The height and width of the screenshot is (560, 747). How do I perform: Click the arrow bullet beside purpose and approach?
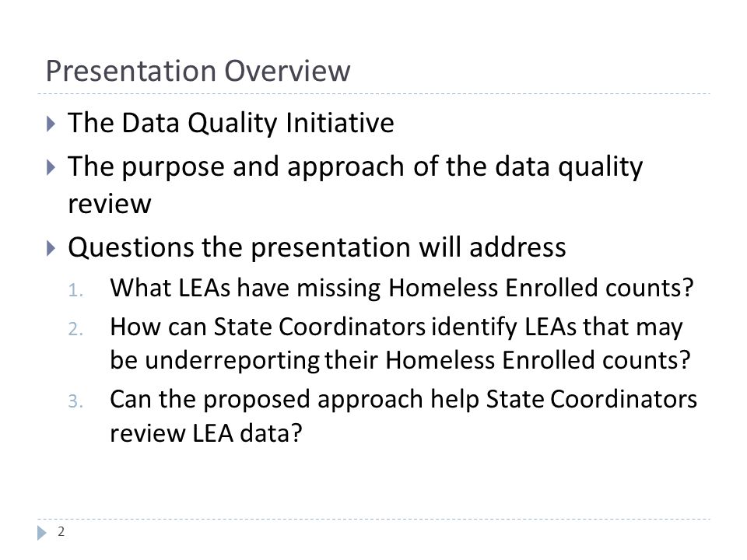tap(51, 168)
